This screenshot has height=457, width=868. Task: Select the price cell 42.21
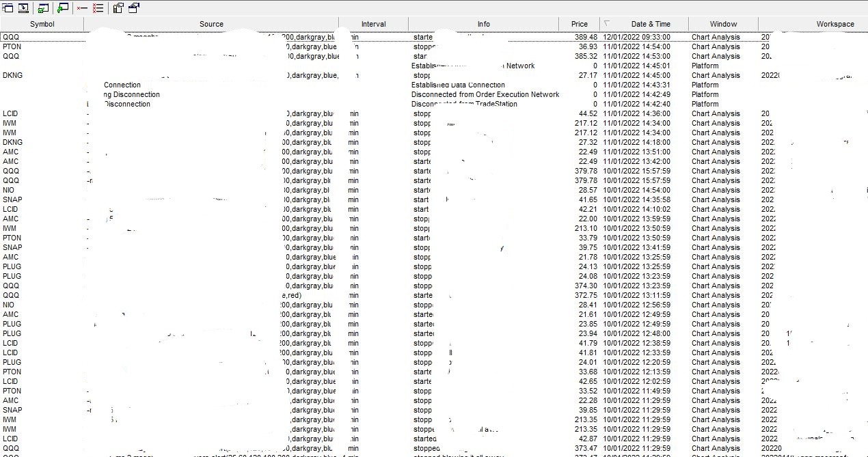coord(588,209)
